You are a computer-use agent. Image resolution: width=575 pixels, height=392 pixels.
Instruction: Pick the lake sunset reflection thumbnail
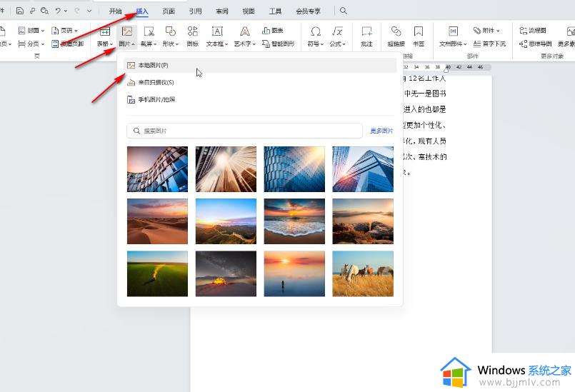coord(294,273)
